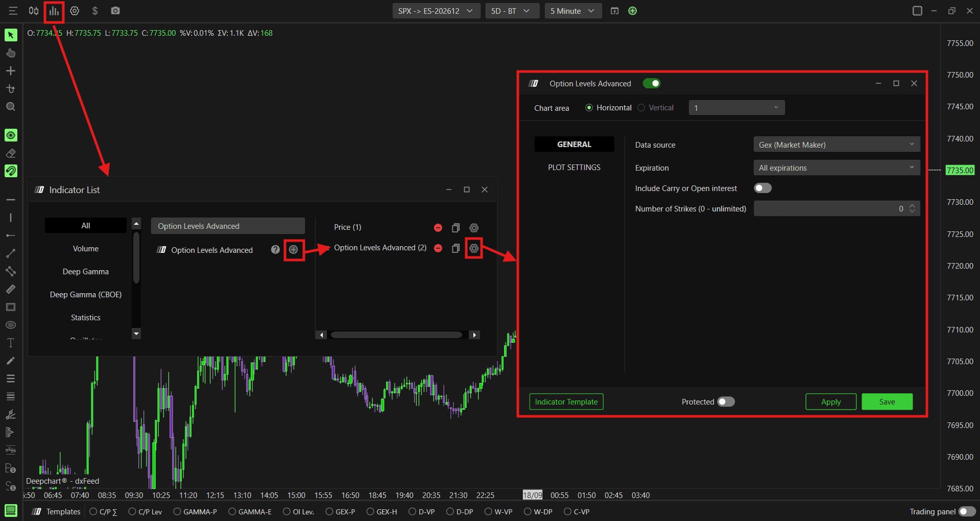This screenshot has width=980, height=521.
Task: Select the OI Lev. template radio
Action: point(286,511)
